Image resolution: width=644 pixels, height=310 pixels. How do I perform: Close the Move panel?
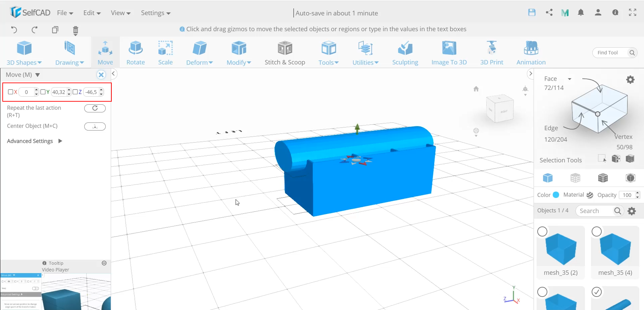click(x=101, y=75)
